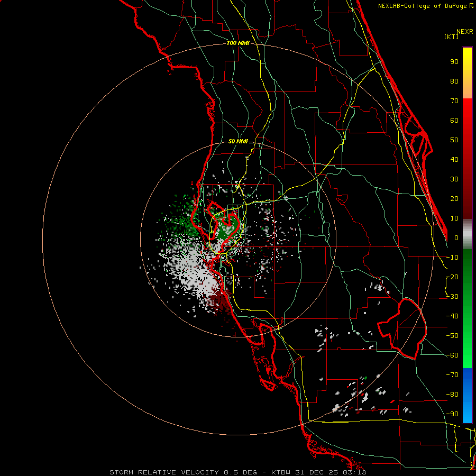This screenshot has width=476, height=476.
Task: Click the 0 value on the velocity scale
Action: (456, 237)
